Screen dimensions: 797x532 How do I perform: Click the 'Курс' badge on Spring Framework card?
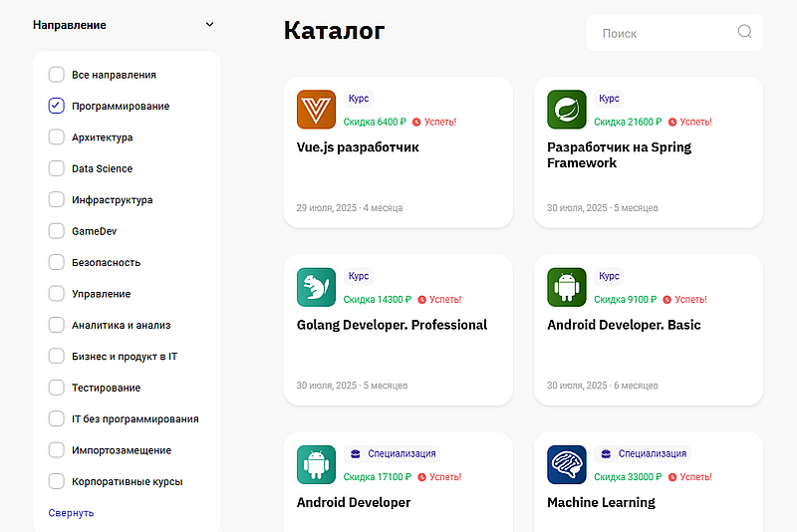pos(609,99)
